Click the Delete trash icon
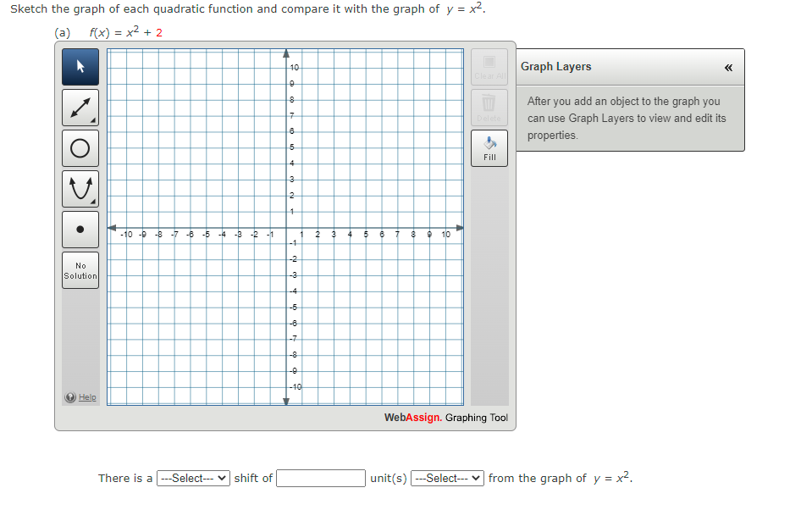812x510 pixels. (489, 104)
